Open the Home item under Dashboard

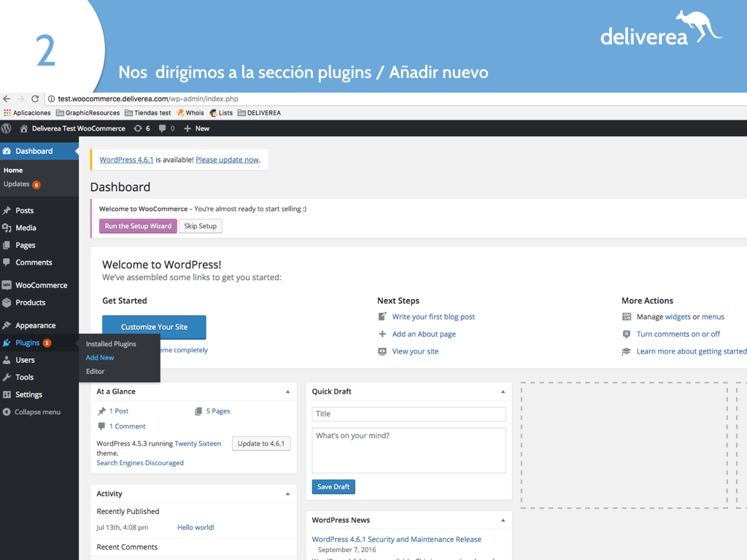tap(13, 170)
